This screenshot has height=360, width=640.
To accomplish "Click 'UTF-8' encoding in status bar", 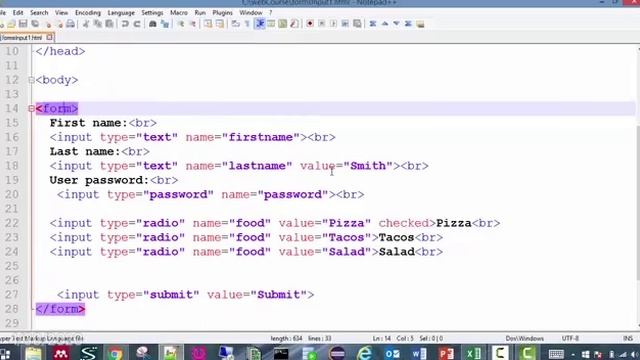I will [x=570, y=338].
